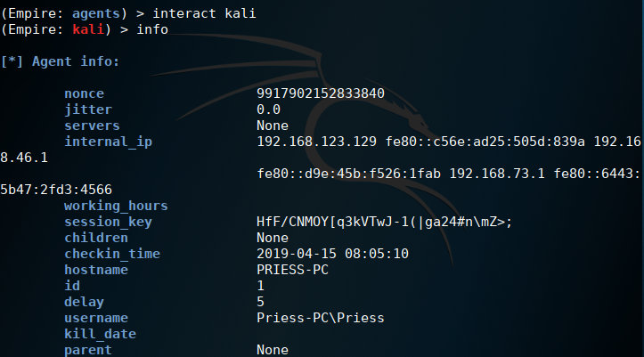The width and height of the screenshot is (644, 357).
Task: Click the delay value 5
Action: tap(260, 302)
